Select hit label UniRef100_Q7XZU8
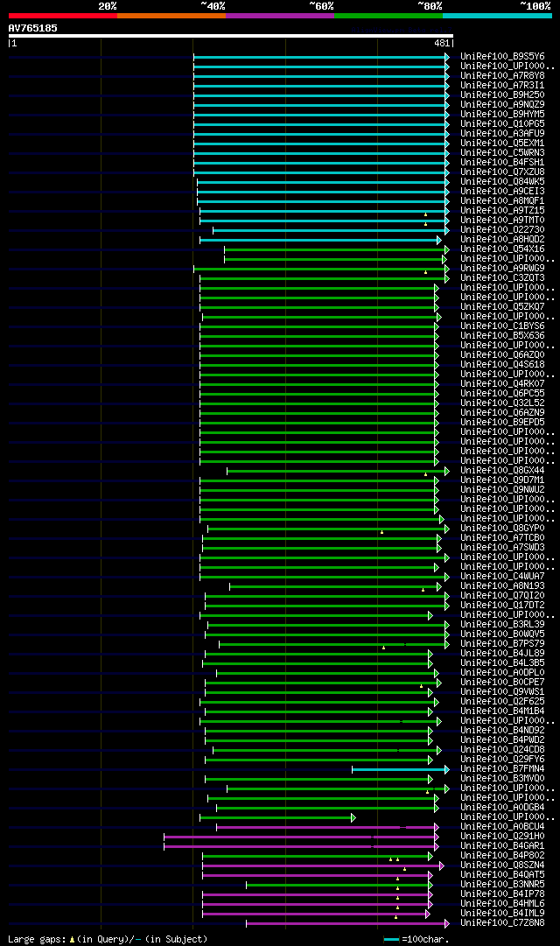 pos(502,172)
